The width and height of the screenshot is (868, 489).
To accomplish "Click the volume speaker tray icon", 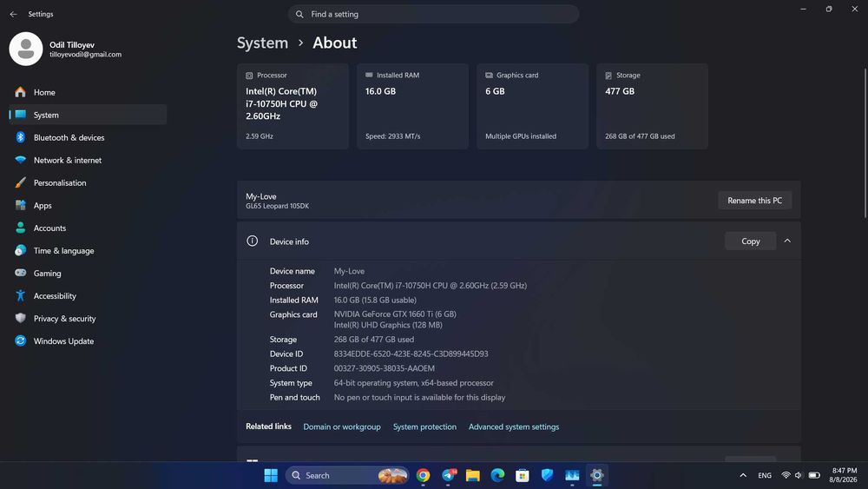I will (799, 475).
